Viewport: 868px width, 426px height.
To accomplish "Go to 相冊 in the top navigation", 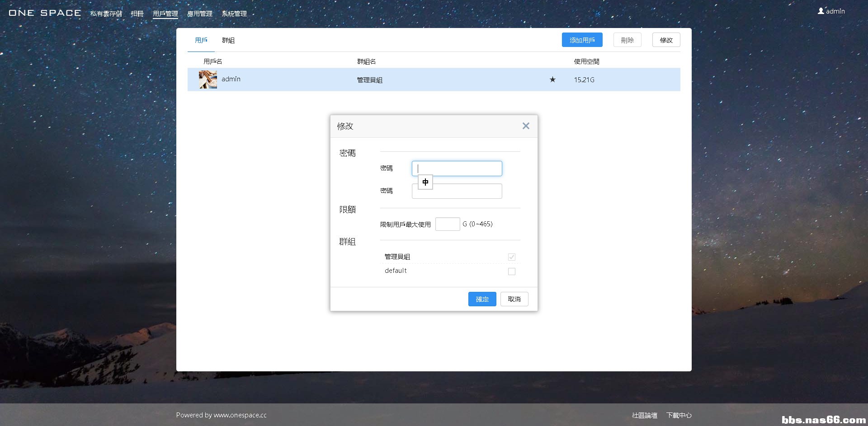I will click(137, 14).
